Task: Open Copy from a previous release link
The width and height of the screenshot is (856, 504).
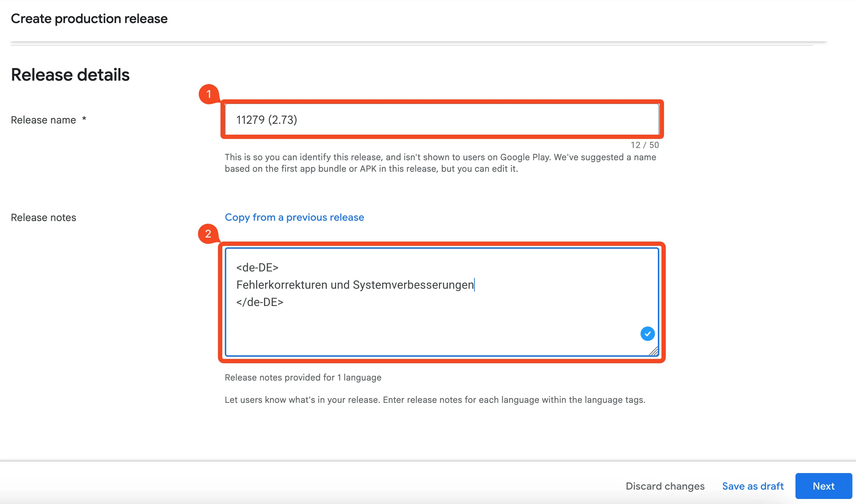Action: (294, 217)
